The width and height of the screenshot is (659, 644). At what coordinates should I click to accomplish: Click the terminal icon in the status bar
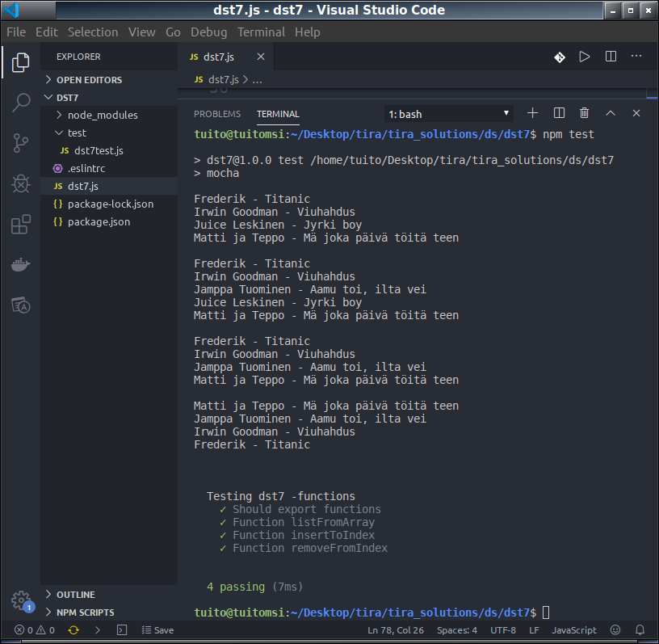tap(122, 630)
